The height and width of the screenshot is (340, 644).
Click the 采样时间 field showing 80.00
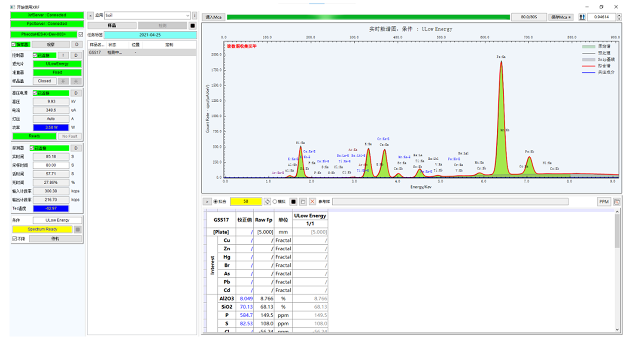(x=51, y=165)
